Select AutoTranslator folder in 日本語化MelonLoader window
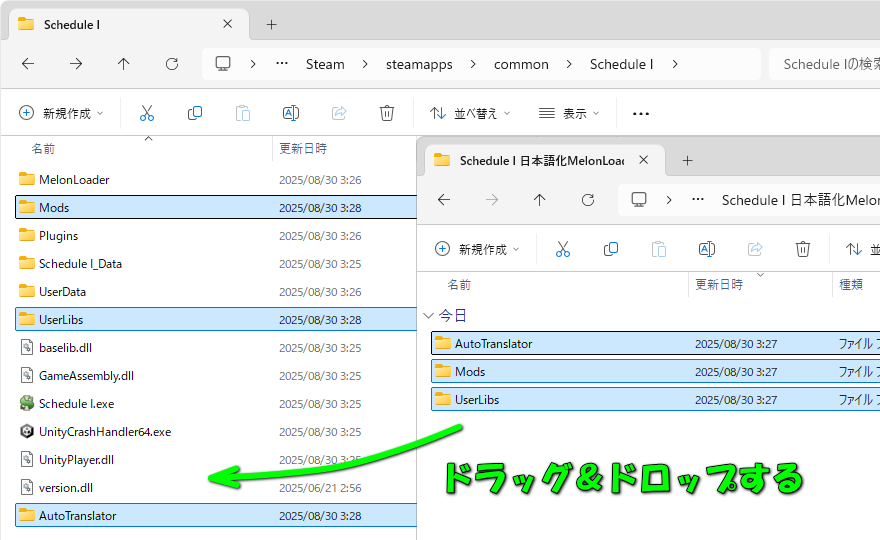The width and height of the screenshot is (880, 540). [656, 344]
